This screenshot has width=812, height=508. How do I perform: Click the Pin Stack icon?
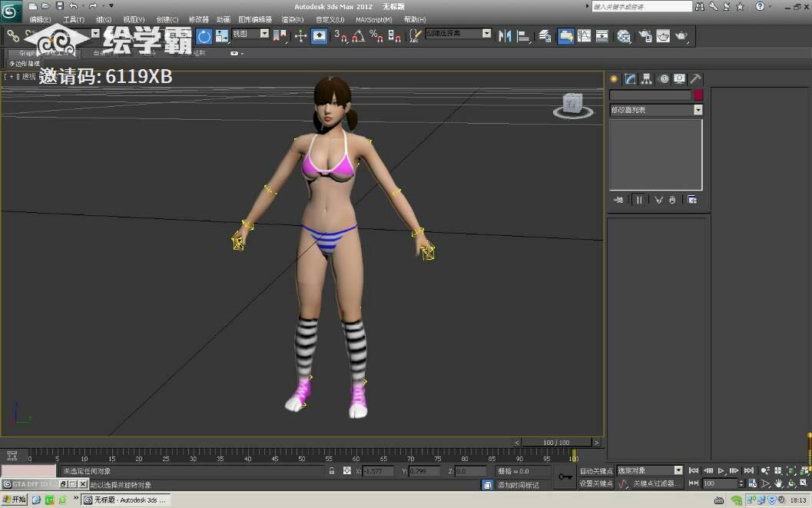pyautogui.click(x=618, y=200)
